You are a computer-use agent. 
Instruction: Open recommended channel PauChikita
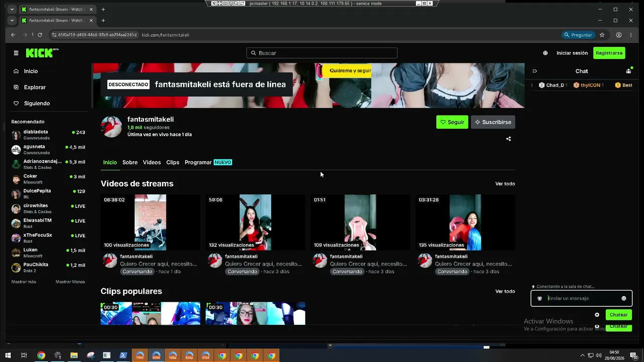[x=49, y=267]
